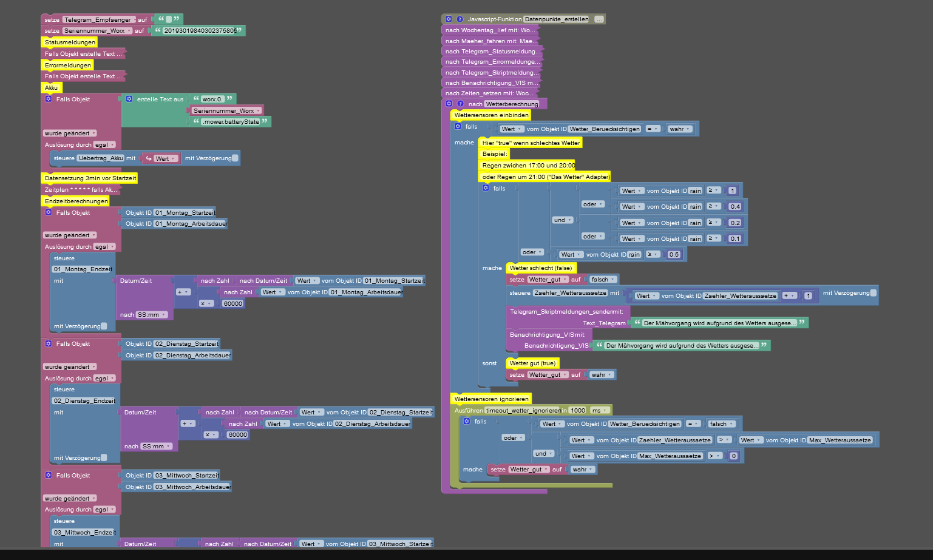Open 'Wert' dropdown in steuere Uebertrag_Akku block
Image resolution: width=933 pixels, height=560 pixels.
coord(166,159)
